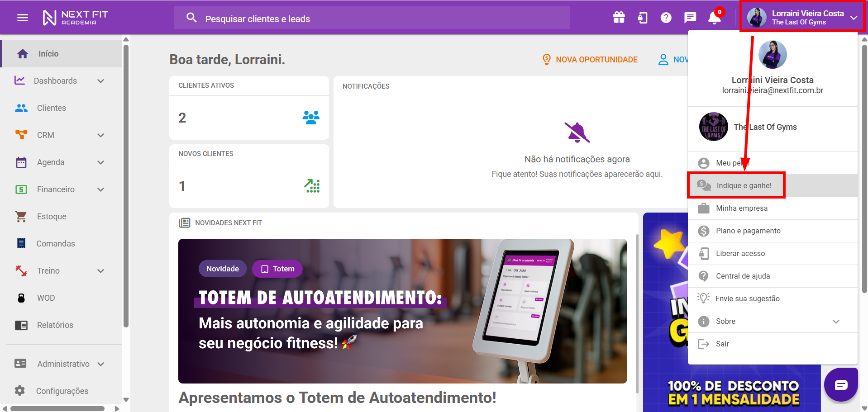Open the gift box icon in header
Viewport: 868px width, 412px height.
click(x=619, y=18)
